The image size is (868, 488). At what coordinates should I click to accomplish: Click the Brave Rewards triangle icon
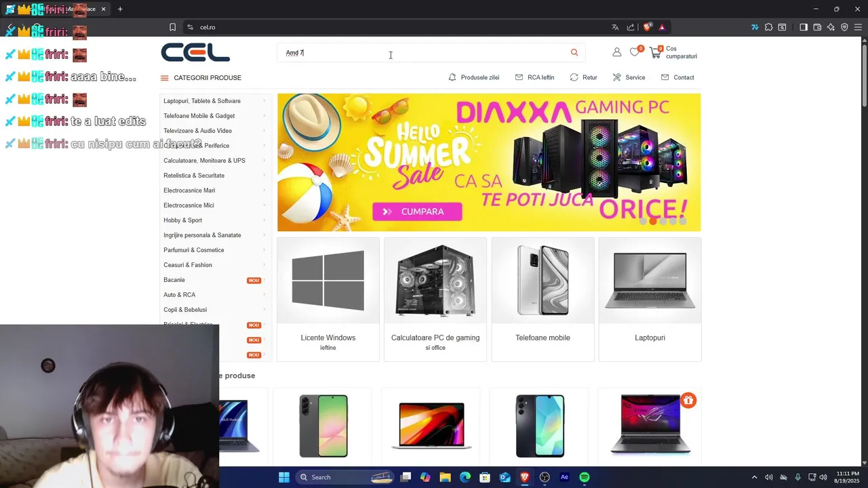(662, 27)
